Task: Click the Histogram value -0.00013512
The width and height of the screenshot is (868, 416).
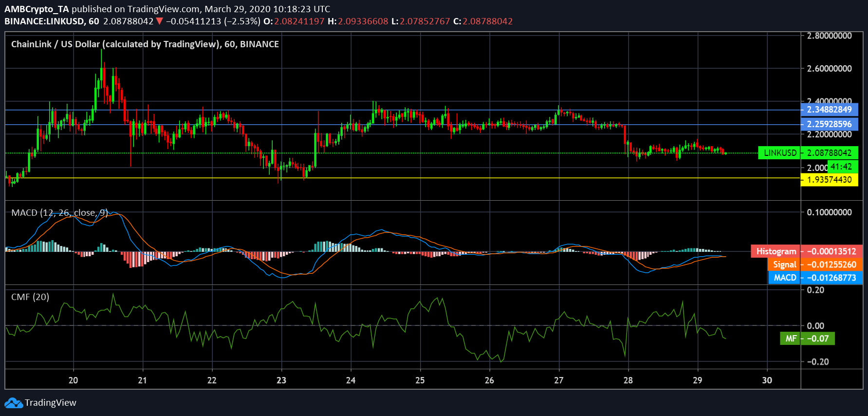Action: pyautogui.click(x=831, y=251)
